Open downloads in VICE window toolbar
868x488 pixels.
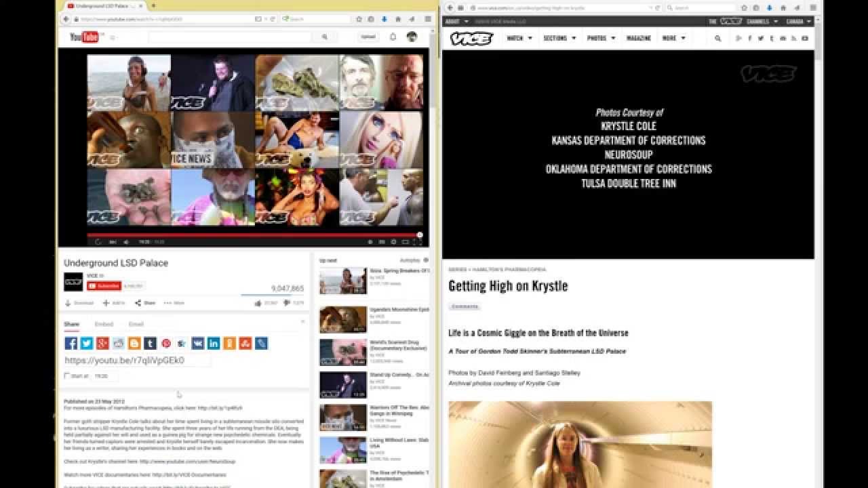coord(769,8)
